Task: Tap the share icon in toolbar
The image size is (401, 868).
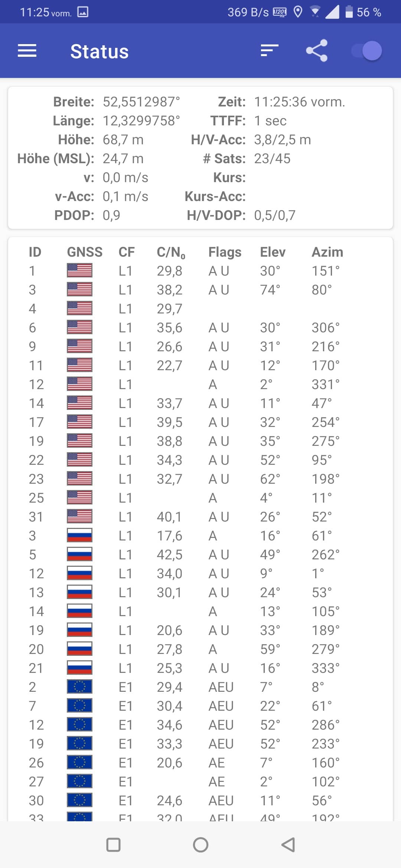Action: coord(317,50)
